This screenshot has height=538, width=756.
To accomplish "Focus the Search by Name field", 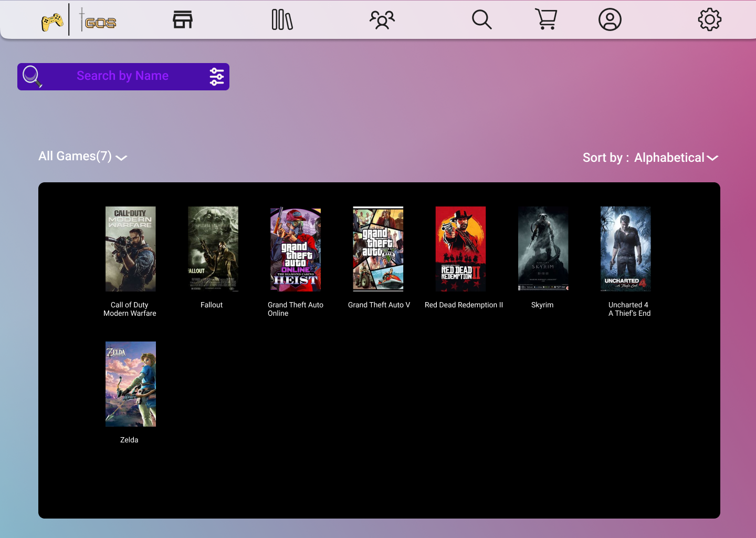I will pyautogui.click(x=123, y=77).
